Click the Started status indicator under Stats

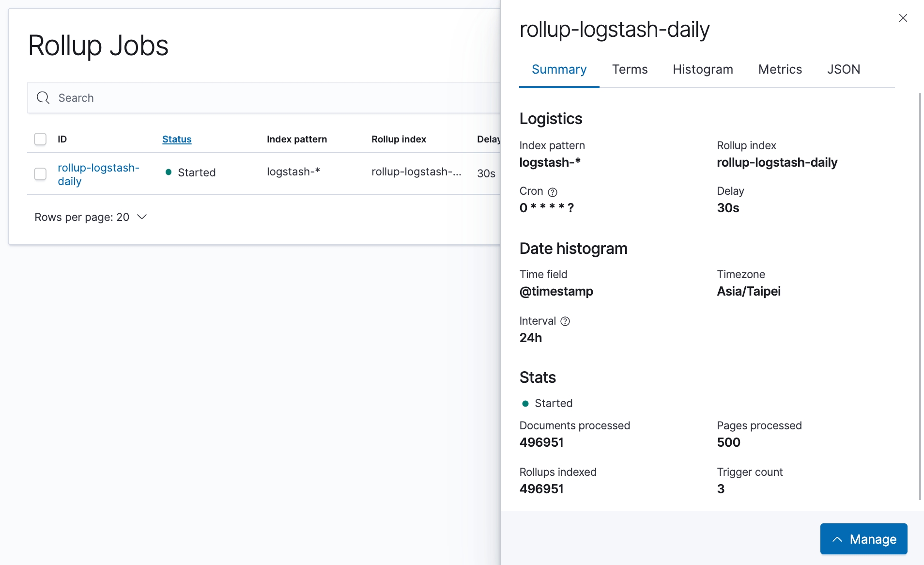(547, 403)
